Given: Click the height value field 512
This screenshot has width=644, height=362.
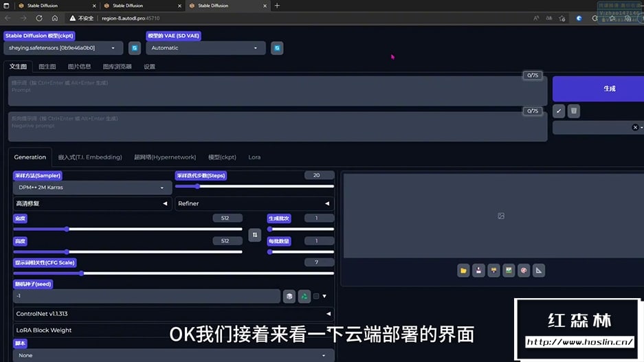Looking at the screenshot, I should pyautogui.click(x=227, y=241).
